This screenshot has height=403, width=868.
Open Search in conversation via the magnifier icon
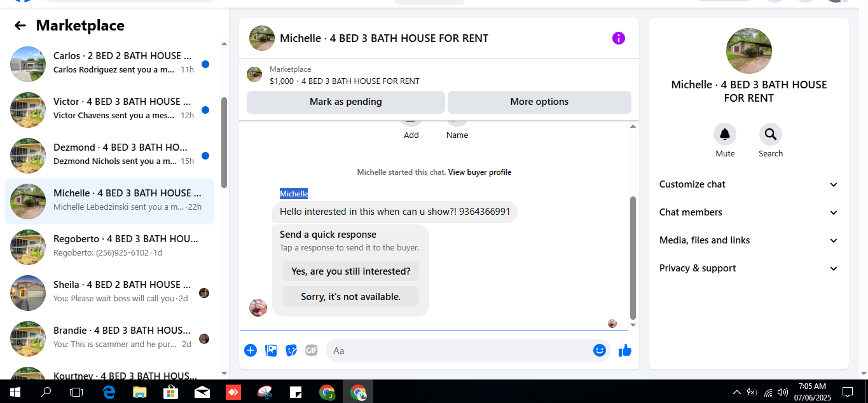click(771, 134)
